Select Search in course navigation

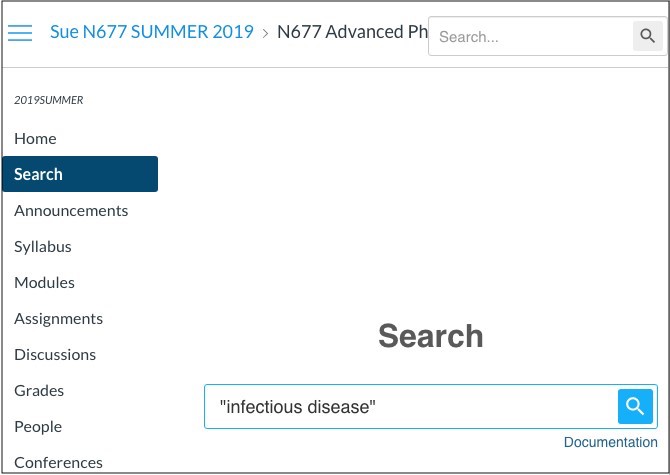[80, 174]
